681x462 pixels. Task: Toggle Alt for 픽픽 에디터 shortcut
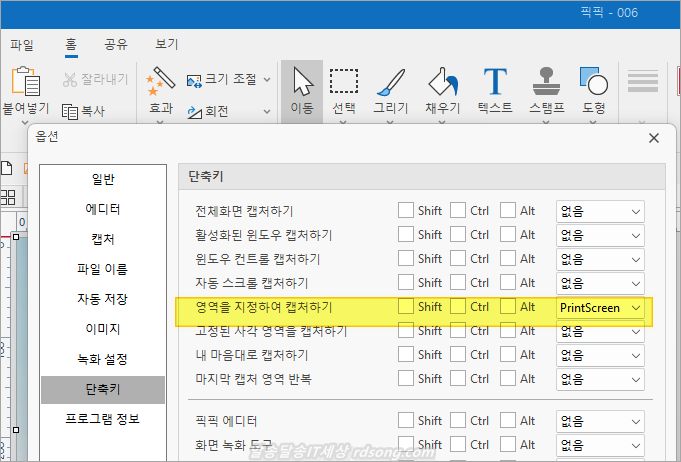(509, 421)
